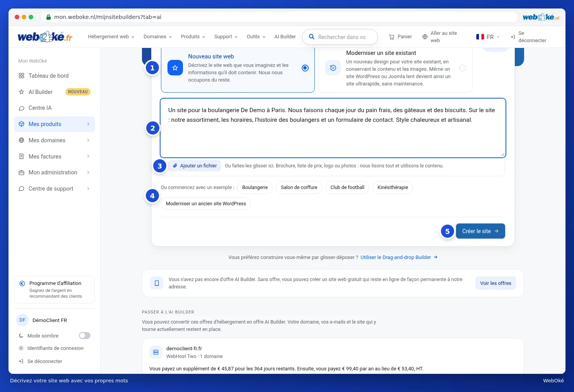The height and width of the screenshot is (392, 574).
Task: Choose the Kinésithérapie example chip
Action: tap(393, 187)
